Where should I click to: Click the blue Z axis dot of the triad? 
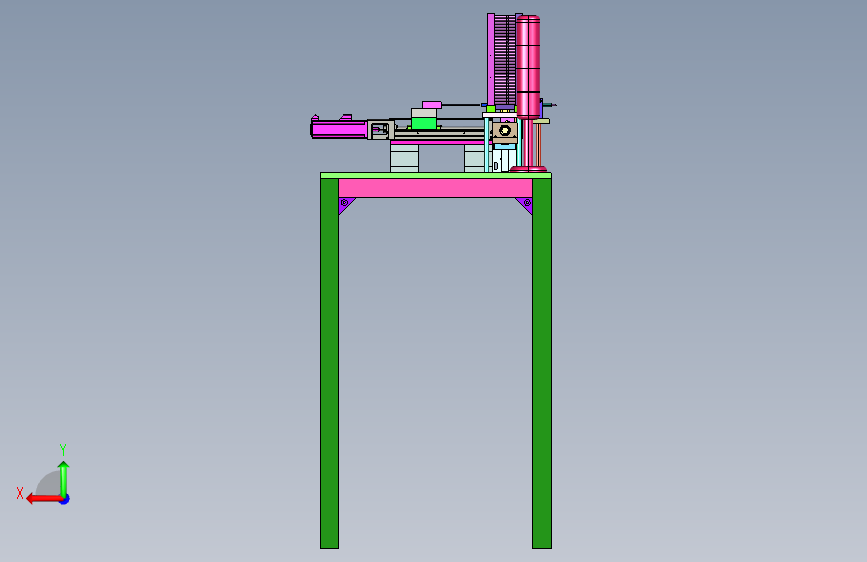tap(65, 500)
